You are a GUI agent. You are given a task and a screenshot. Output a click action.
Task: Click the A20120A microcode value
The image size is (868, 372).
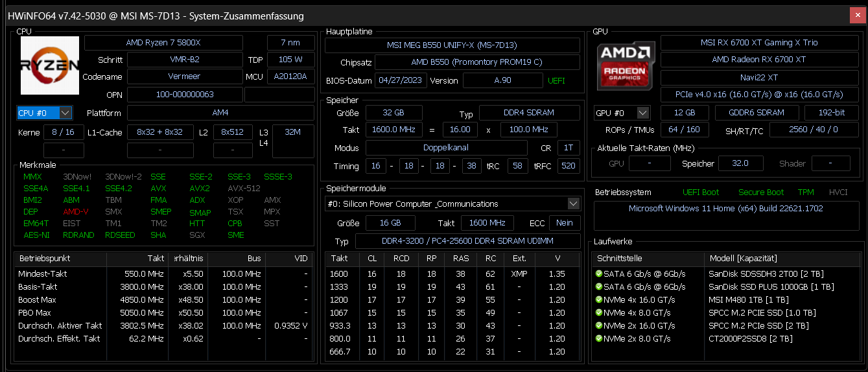pyautogui.click(x=290, y=76)
